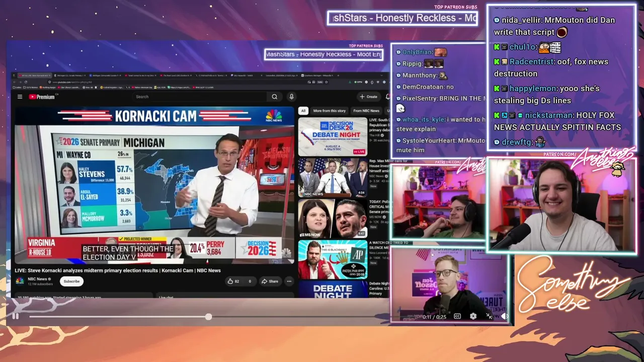Seek using the clip progress bar handle
This screenshot has width=644, height=362.
pyautogui.click(x=208, y=316)
